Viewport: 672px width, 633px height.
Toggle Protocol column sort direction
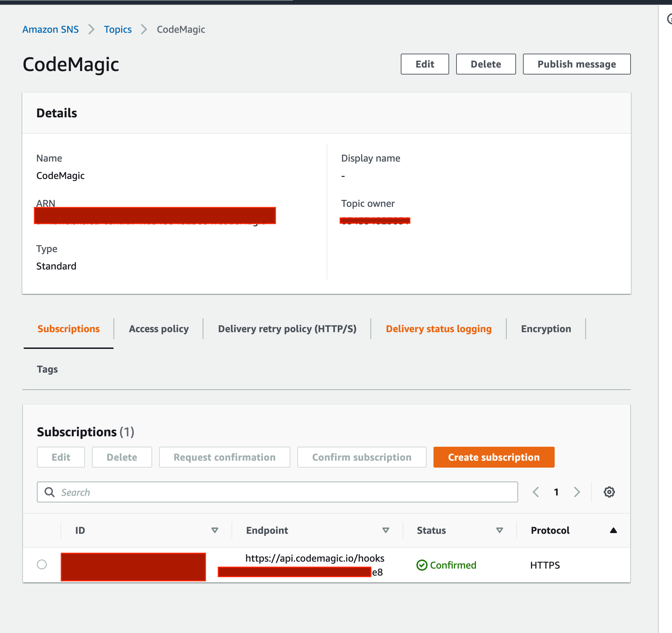(x=614, y=530)
